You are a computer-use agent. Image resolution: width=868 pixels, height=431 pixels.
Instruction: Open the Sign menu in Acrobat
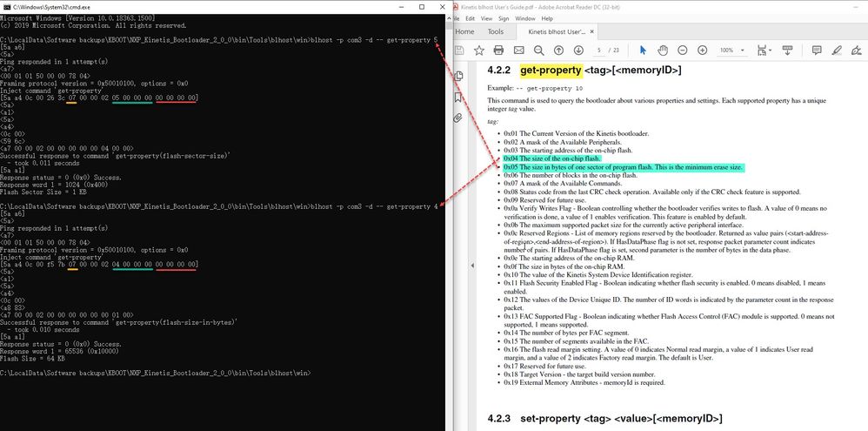(x=504, y=18)
